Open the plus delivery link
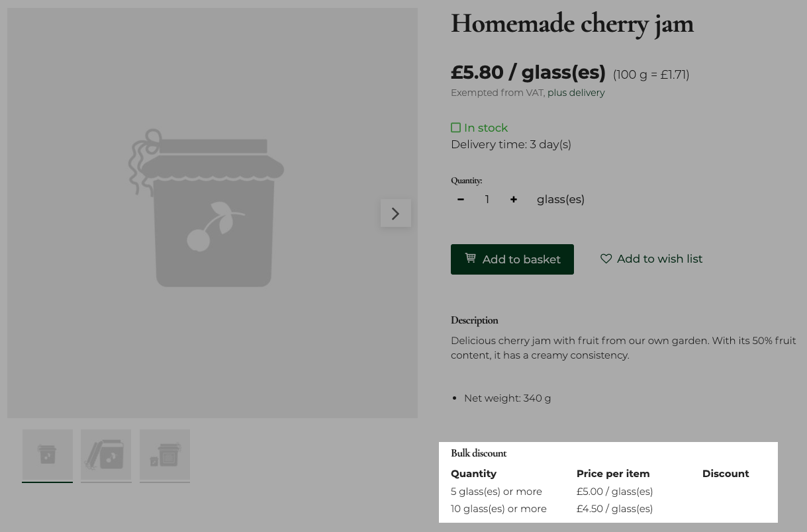 click(576, 93)
